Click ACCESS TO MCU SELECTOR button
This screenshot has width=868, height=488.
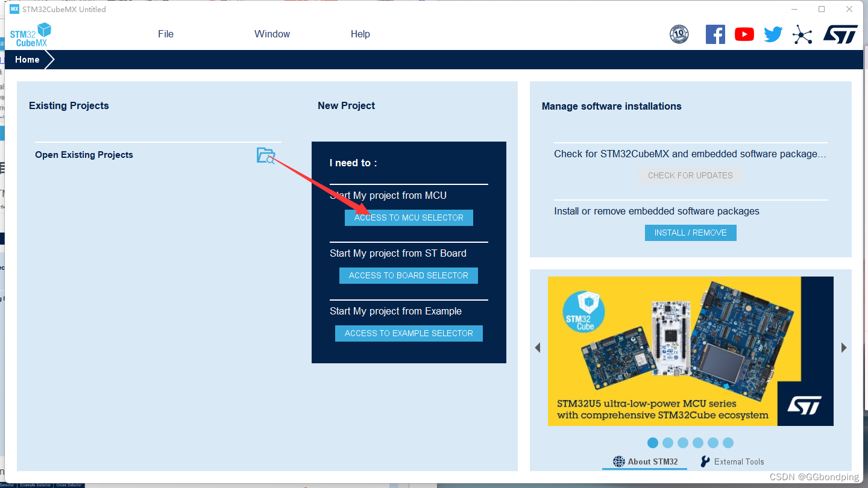click(x=409, y=217)
